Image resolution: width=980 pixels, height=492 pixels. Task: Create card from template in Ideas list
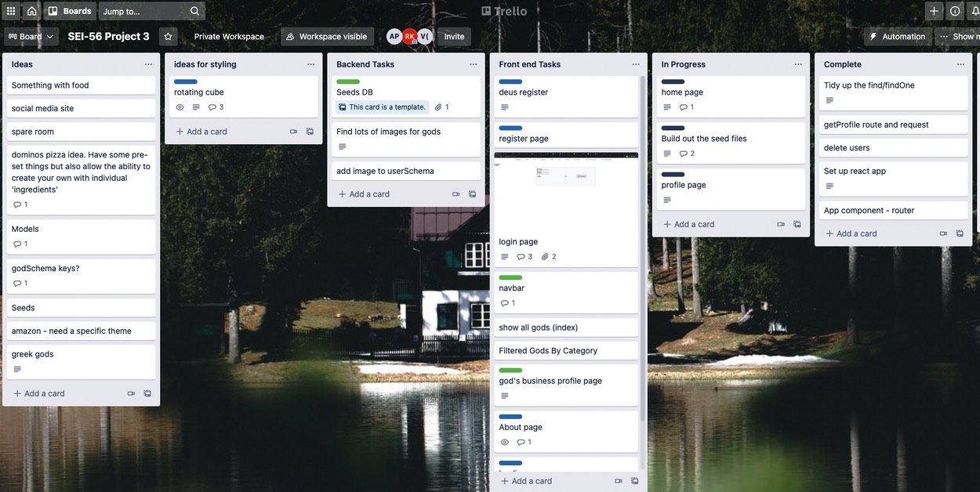tap(147, 393)
